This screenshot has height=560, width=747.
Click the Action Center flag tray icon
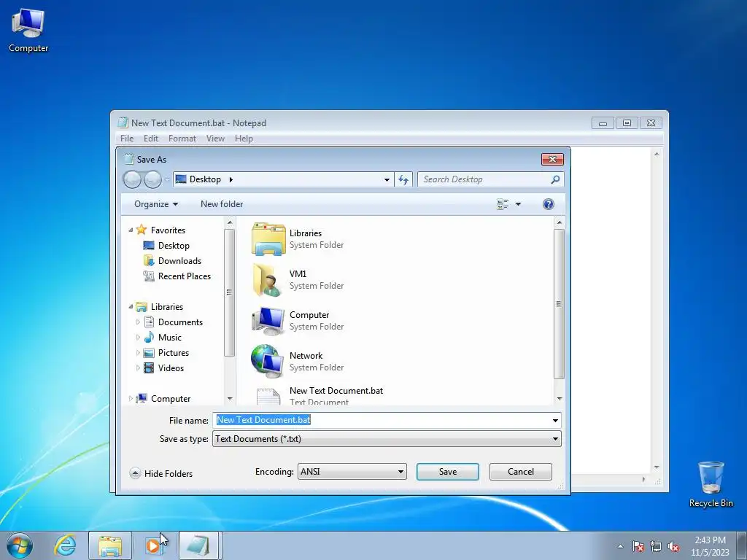click(638, 547)
